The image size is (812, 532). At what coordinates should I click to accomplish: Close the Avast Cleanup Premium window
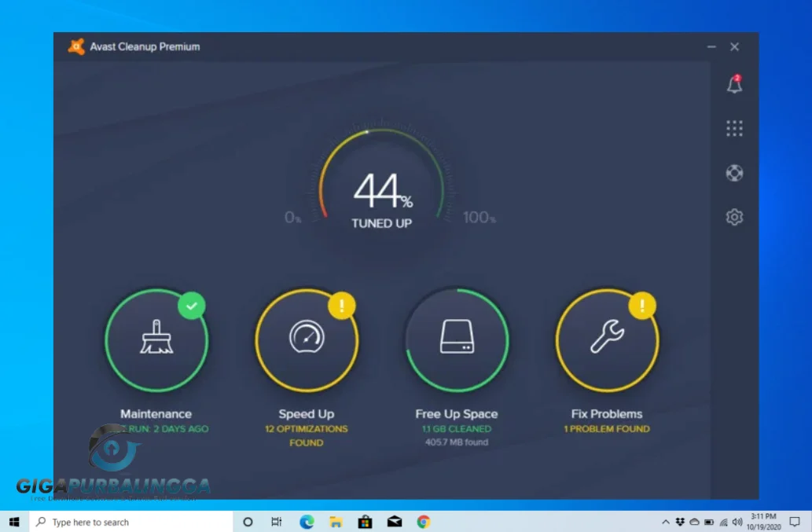734,46
